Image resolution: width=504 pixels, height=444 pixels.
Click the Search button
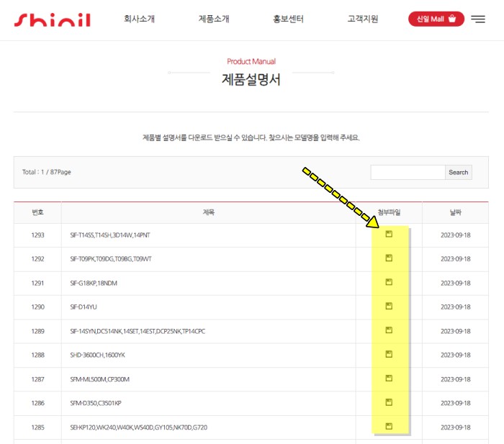point(459,172)
